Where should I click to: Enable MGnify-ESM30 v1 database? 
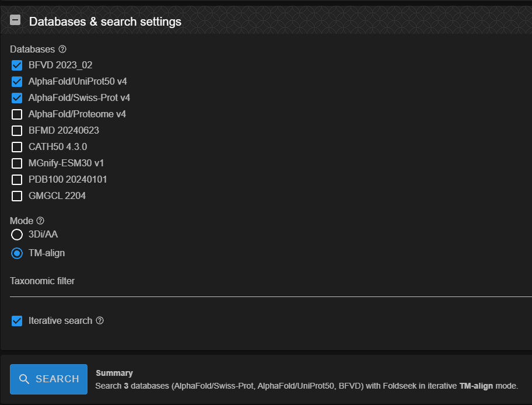click(x=17, y=163)
